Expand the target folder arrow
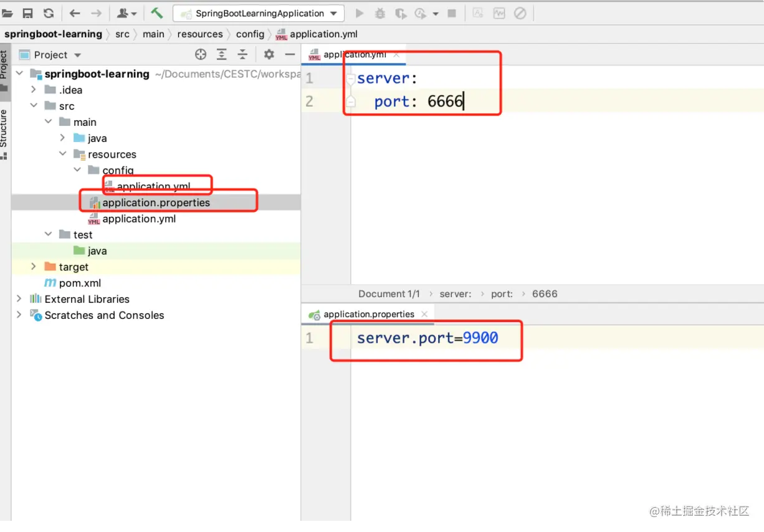The width and height of the screenshot is (764, 532). pos(34,267)
